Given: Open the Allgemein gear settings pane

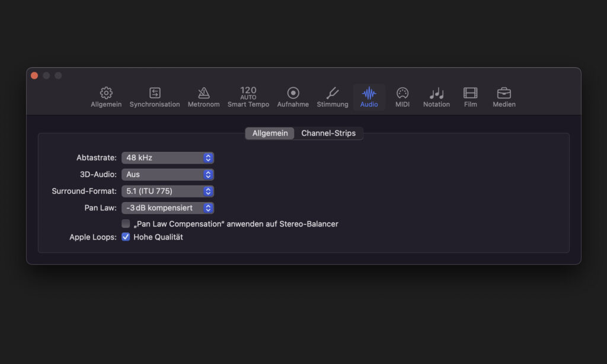Looking at the screenshot, I should click(x=106, y=97).
